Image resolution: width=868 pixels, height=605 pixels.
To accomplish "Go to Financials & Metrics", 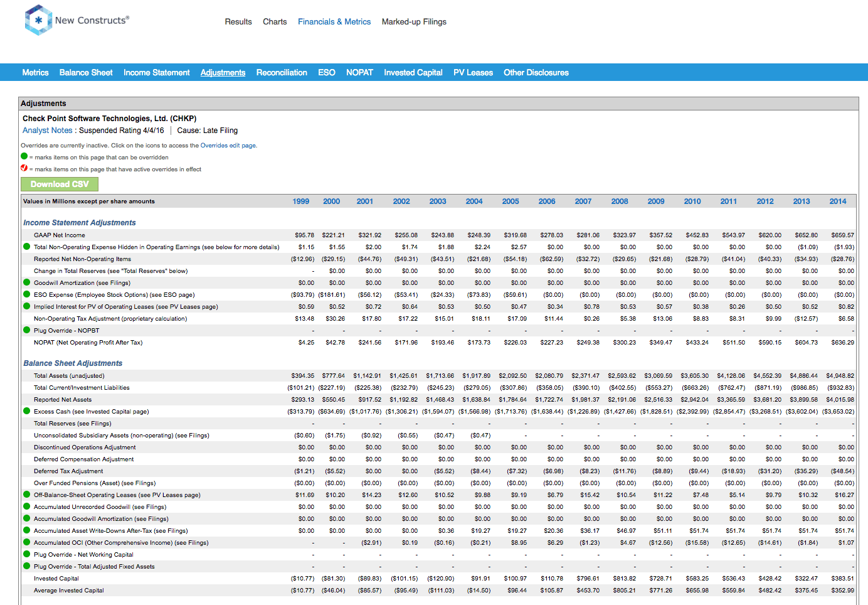I will tap(334, 22).
